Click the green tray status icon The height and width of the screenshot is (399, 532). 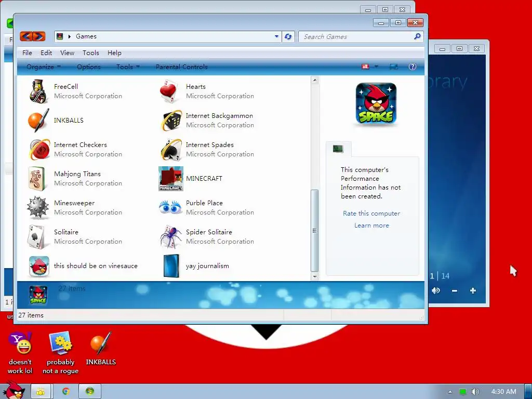pos(462,392)
